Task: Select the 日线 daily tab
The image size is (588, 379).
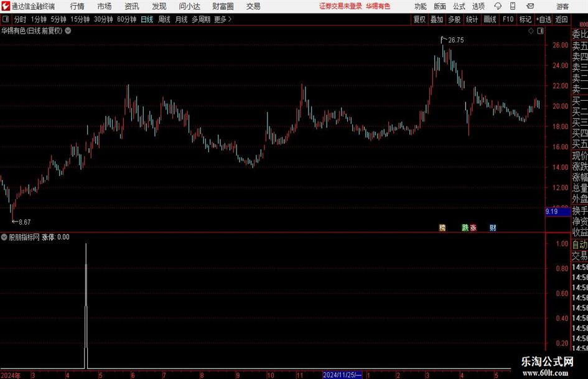Action: [x=147, y=19]
